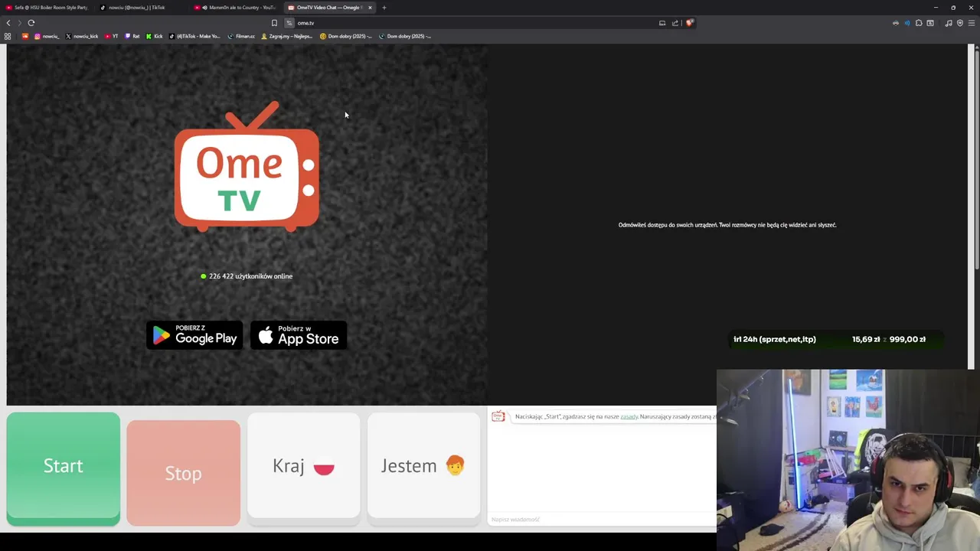Open the first 'Dom dobry (2025)' bookmark

(x=345, y=36)
